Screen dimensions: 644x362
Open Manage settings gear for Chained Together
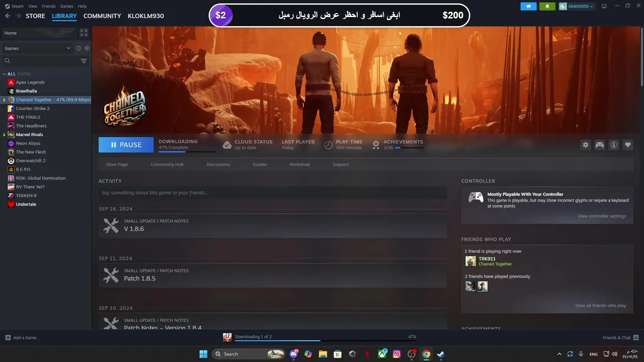(585, 145)
